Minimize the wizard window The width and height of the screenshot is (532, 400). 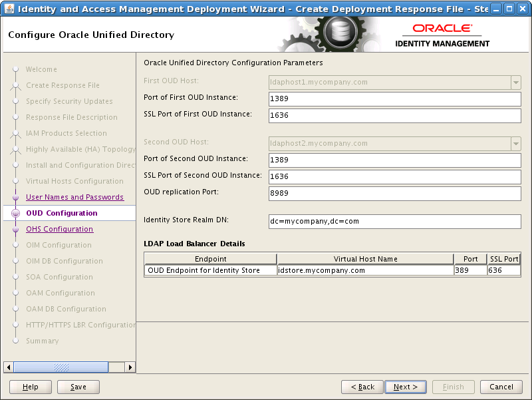[496, 9]
